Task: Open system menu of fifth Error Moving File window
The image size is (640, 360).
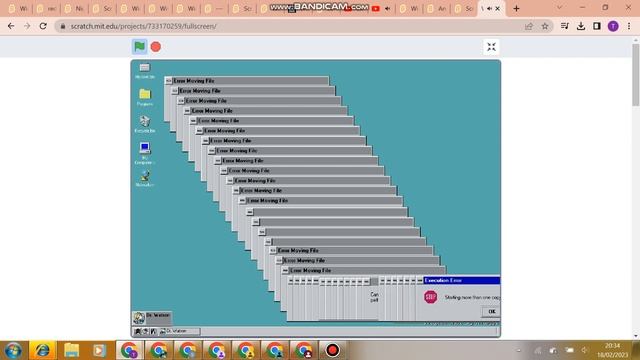Action: [x=193, y=121]
